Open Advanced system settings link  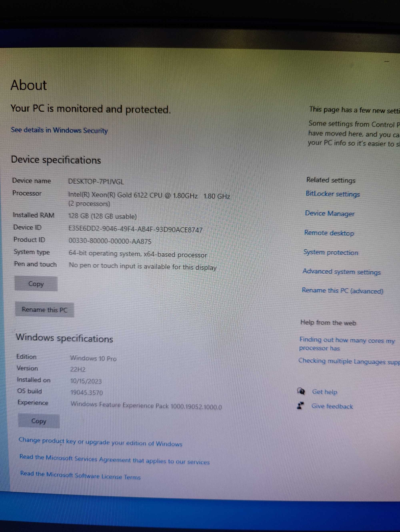(x=341, y=272)
